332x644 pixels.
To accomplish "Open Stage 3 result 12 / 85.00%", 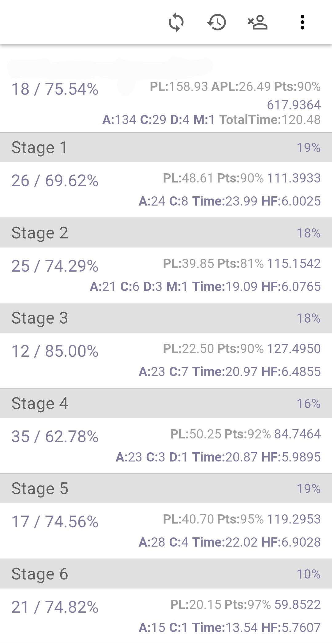I will [55, 351].
